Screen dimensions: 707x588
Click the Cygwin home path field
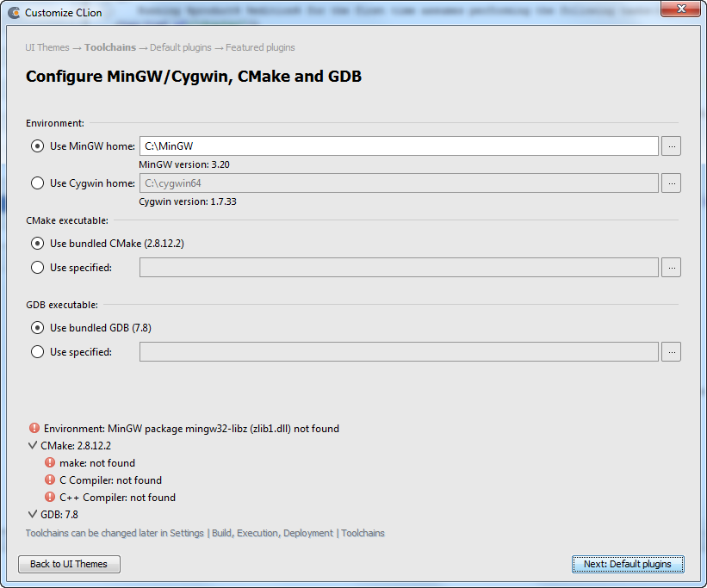(x=399, y=183)
